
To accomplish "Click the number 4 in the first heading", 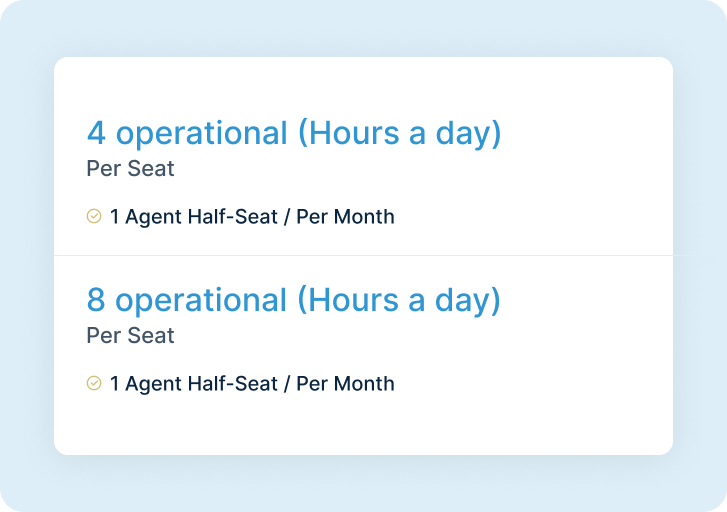I will point(96,133).
